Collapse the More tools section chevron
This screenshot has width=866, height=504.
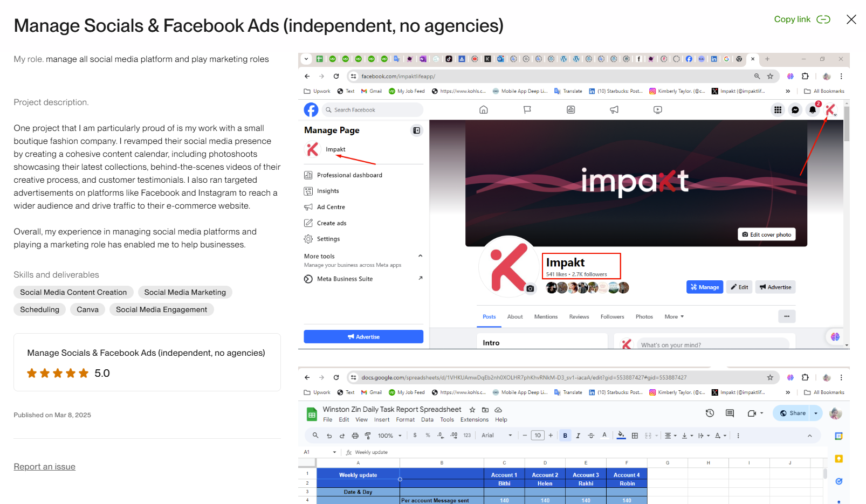[420, 256]
